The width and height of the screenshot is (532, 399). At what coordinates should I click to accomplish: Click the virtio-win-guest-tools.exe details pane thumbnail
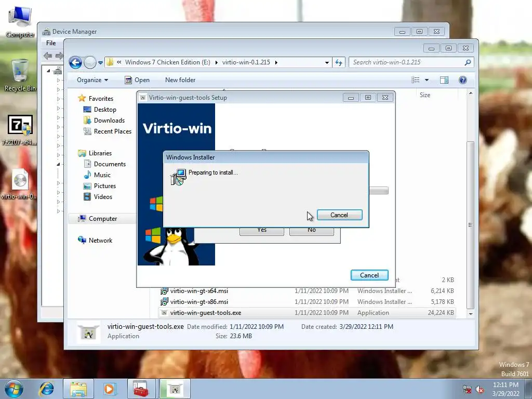88,332
